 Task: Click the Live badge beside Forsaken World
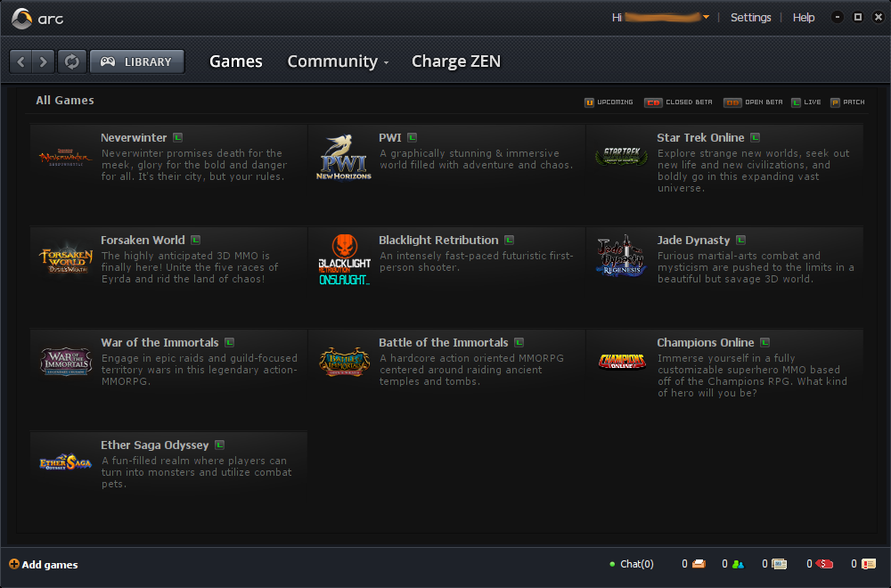(195, 240)
